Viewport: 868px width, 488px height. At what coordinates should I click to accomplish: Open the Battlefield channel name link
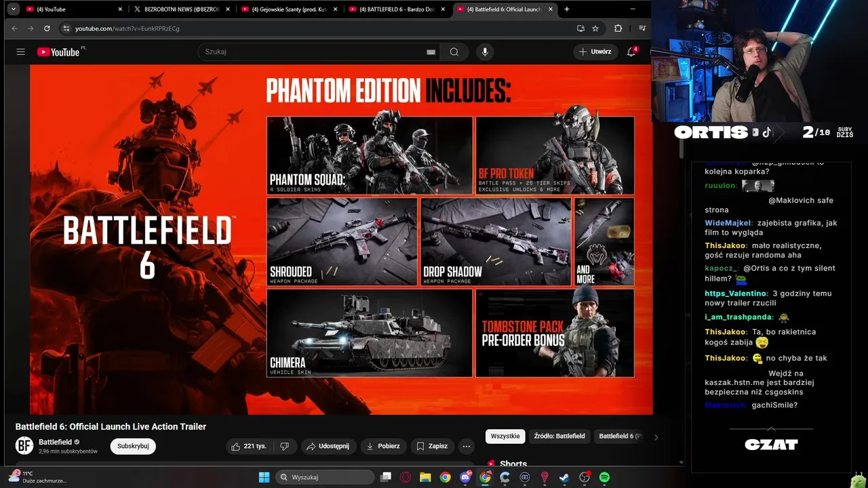(x=55, y=442)
